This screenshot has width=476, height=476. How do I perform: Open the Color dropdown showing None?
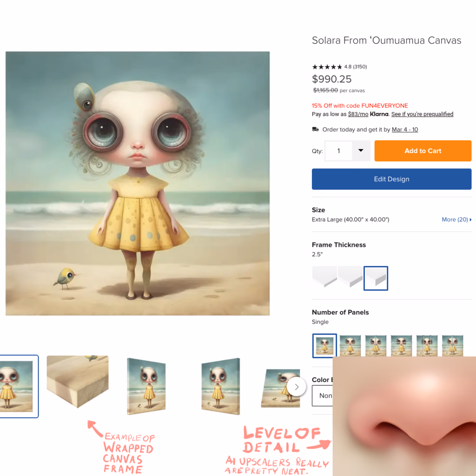[323, 396]
